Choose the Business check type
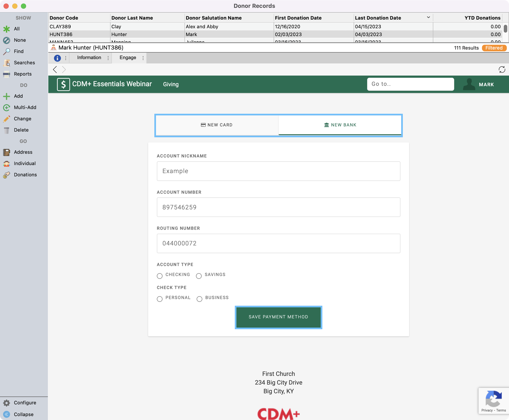 click(x=199, y=299)
